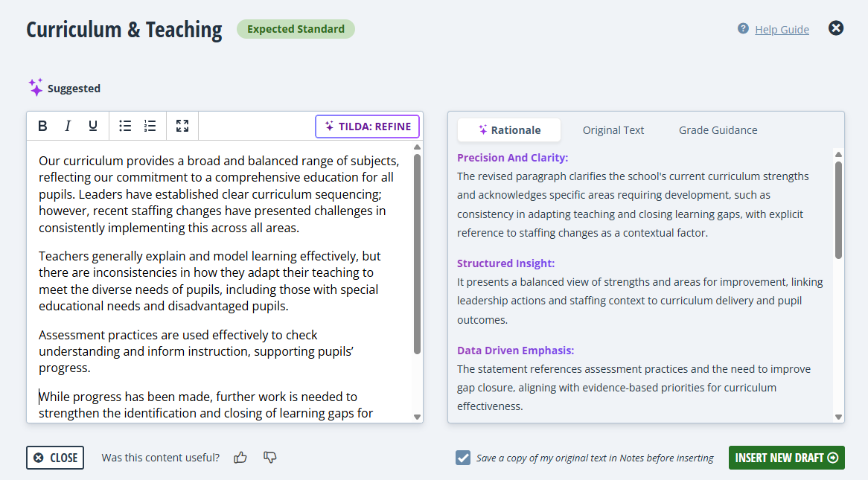Image resolution: width=868 pixels, height=480 pixels.
Task: Give a thumbs down to the content
Action: [x=269, y=458]
